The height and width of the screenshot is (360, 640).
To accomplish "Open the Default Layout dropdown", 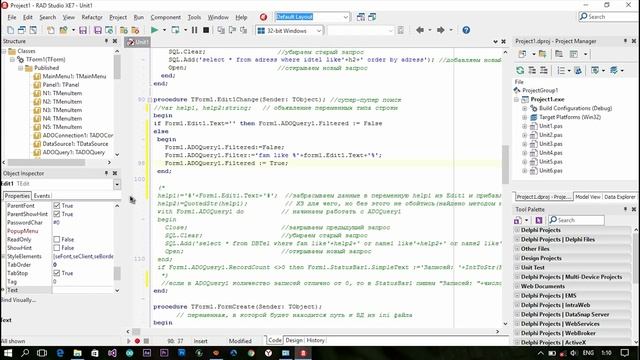I will coord(346,17).
